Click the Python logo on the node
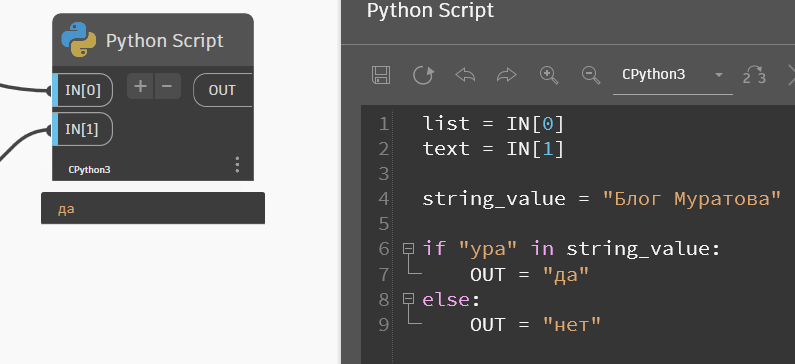795x364 pixels. coord(79,40)
